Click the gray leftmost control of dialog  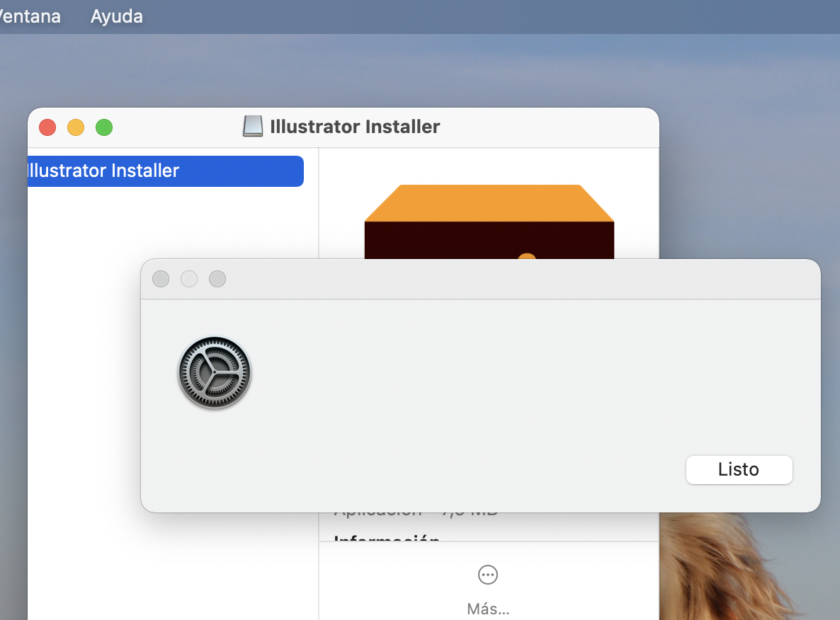click(x=161, y=279)
